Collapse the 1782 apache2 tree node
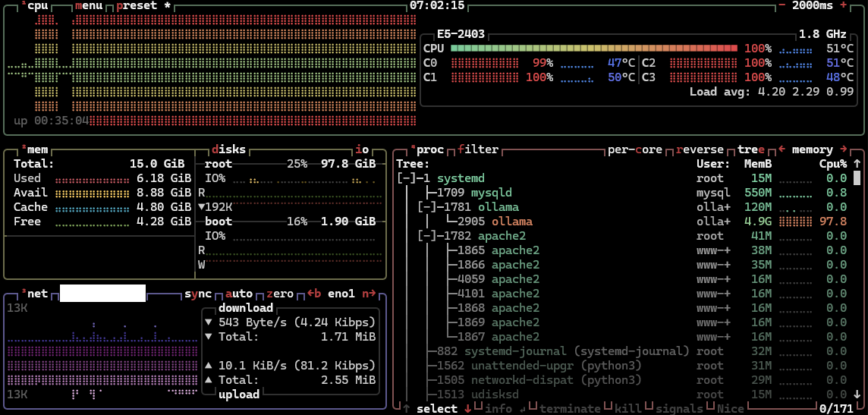The width and height of the screenshot is (868, 415). [x=427, y=236]
